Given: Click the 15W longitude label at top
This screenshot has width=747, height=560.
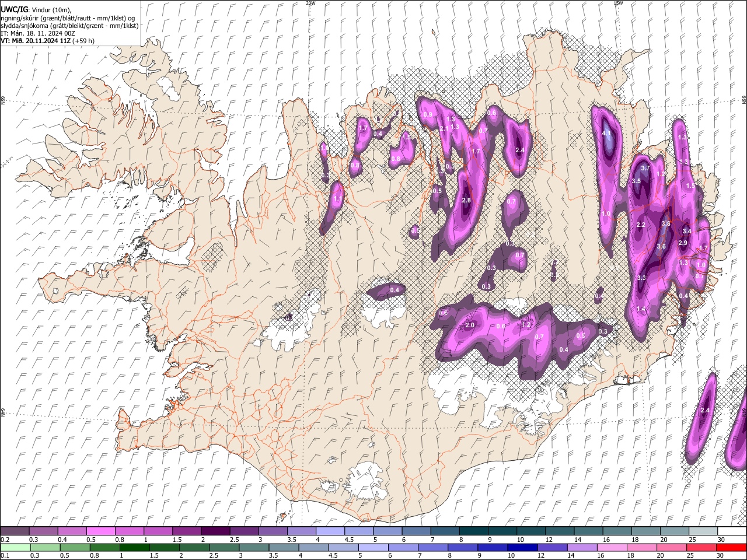Looking at the screenshot, I should [617, 3].
